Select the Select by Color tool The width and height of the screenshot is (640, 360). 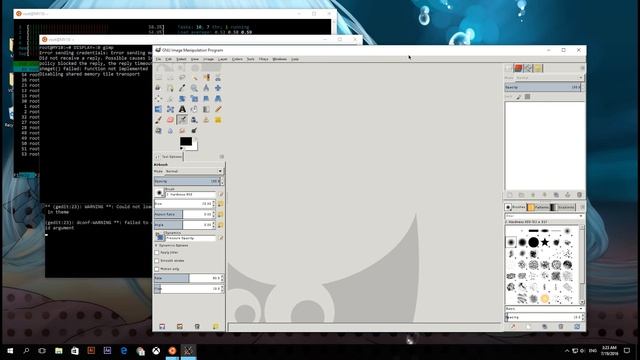point(206,77)
